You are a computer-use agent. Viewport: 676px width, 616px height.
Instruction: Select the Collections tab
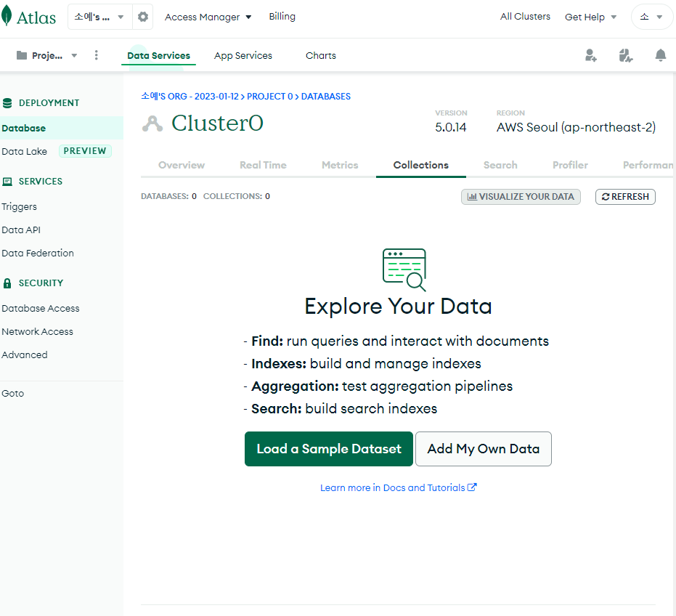tap(421, 165)
